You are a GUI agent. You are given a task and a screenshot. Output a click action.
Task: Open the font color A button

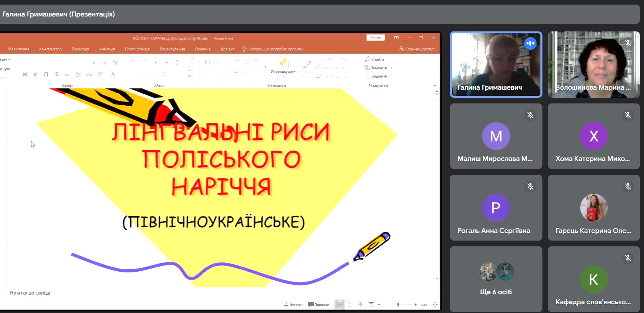click(113, 74)
